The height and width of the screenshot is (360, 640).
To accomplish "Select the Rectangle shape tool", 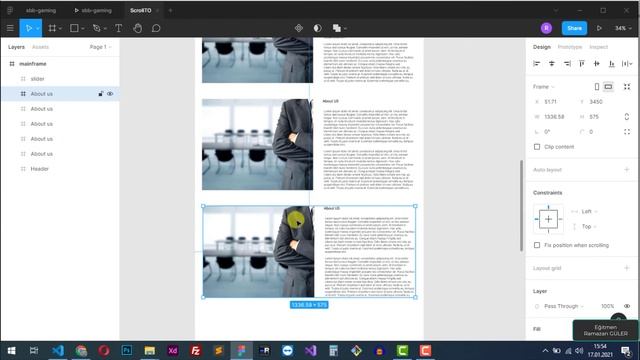I will [74, 28].
